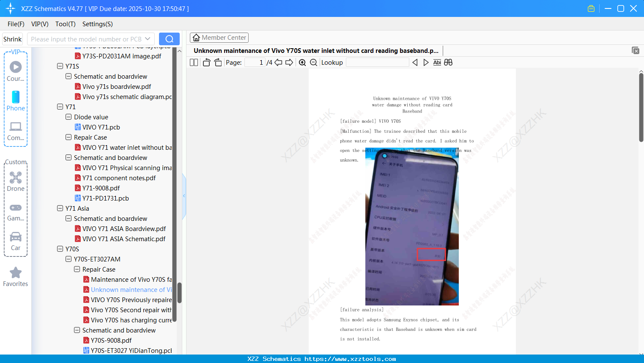The width and height of the screenshot is (644, 363).
Task: Select the Zoom Out magnifier tool
Action: (313, 62)
